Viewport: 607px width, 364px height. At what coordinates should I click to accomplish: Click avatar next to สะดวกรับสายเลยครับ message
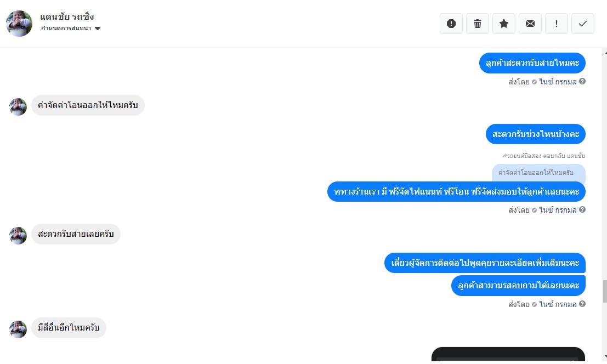tap(18, 235)
